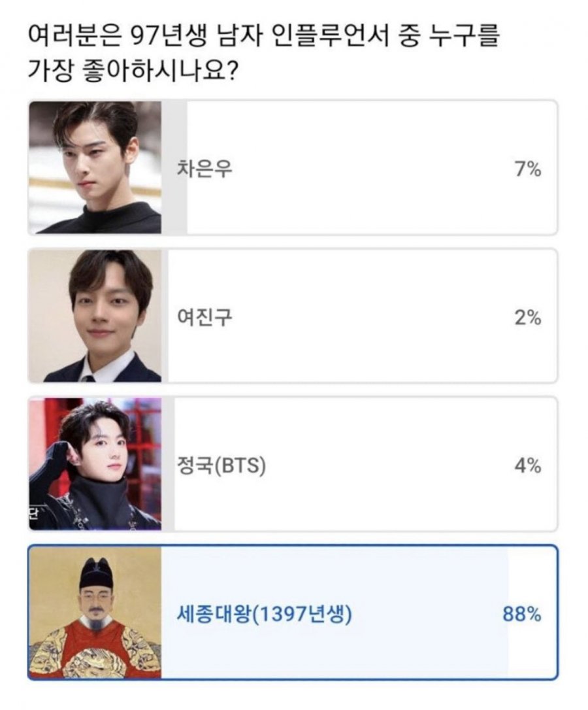Open the photo thumbnail beside 차은우
This screenshot has height=710, width=588.
tap(95, 167)
